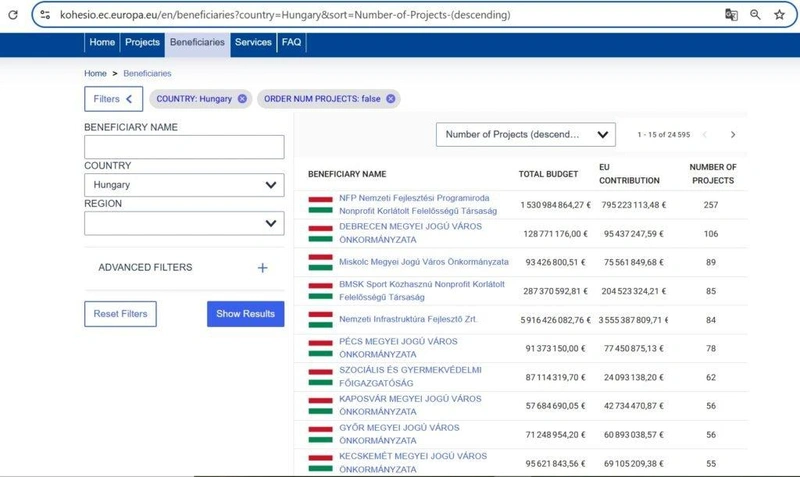Click Hungarian flag beside BMSK Sport row
The image size is (800, 477).
320,291
